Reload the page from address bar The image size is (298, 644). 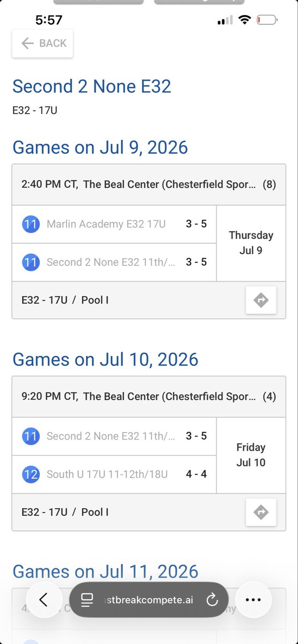[x=212, y=600]
